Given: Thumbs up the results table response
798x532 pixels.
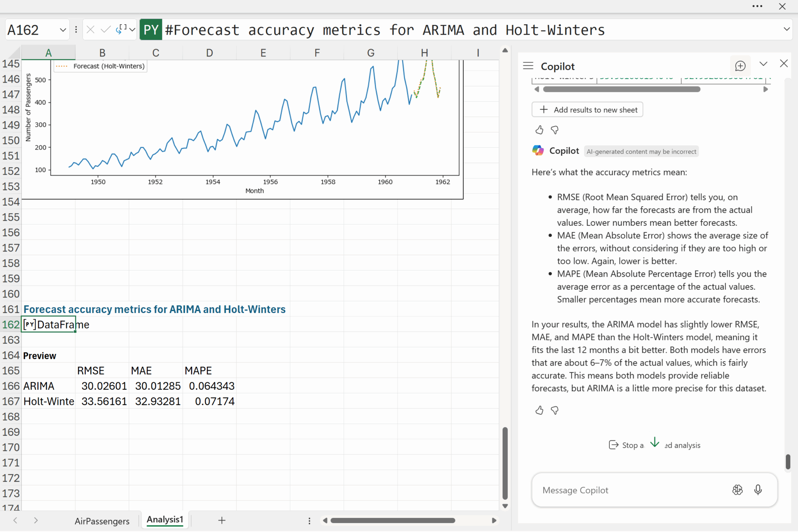Looking at the screenshot, I should click(539, 130).
